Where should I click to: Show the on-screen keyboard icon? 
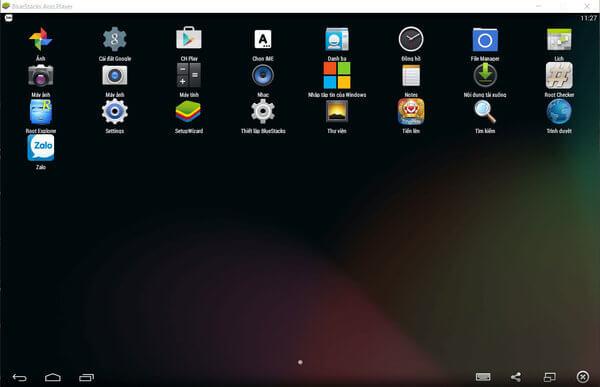tap(483, 377)
